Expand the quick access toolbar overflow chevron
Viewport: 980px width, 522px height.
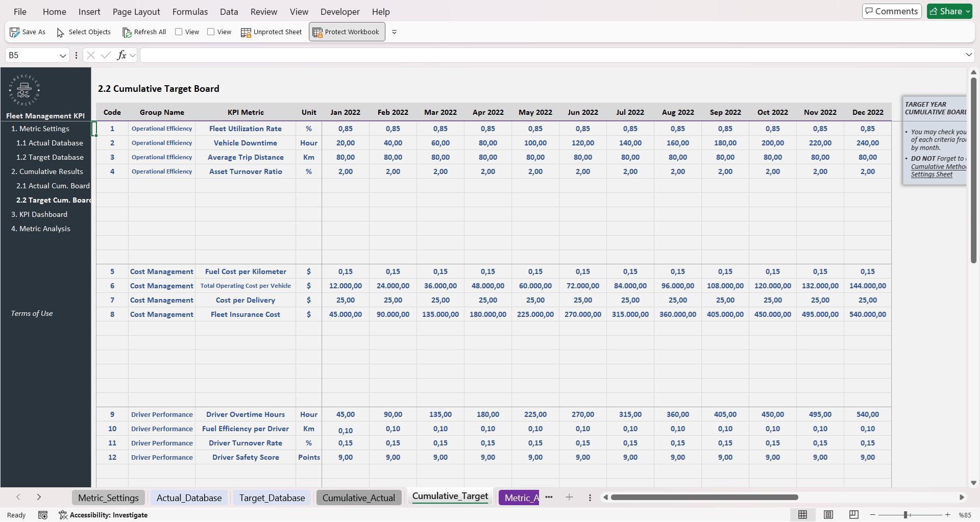click(394, 32)
